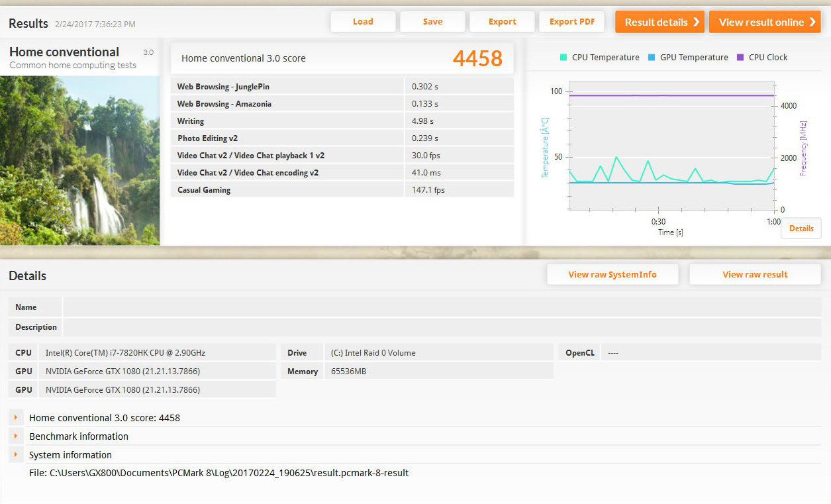Click the chevron icon on View result online
This screenshot has height=504, width=831.
[812, 22]
